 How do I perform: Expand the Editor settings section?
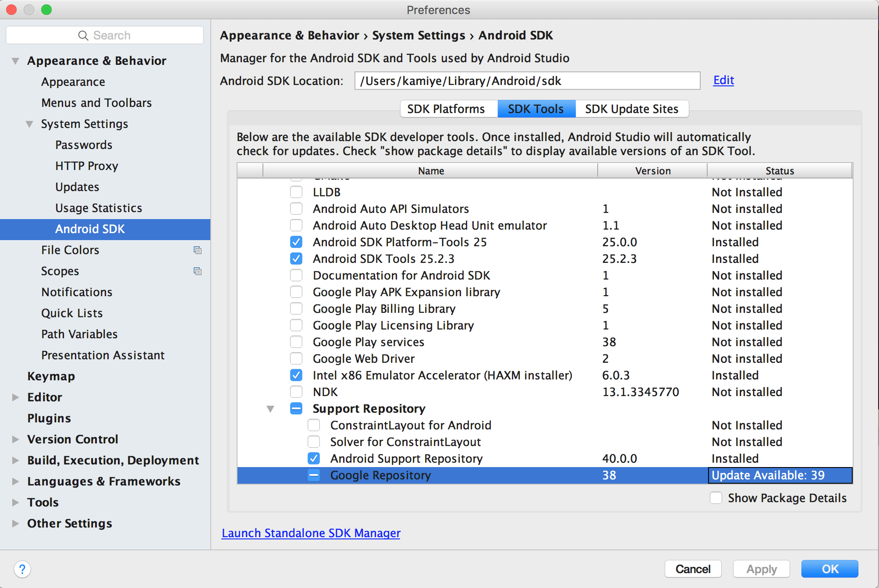(x=15, y=397)
